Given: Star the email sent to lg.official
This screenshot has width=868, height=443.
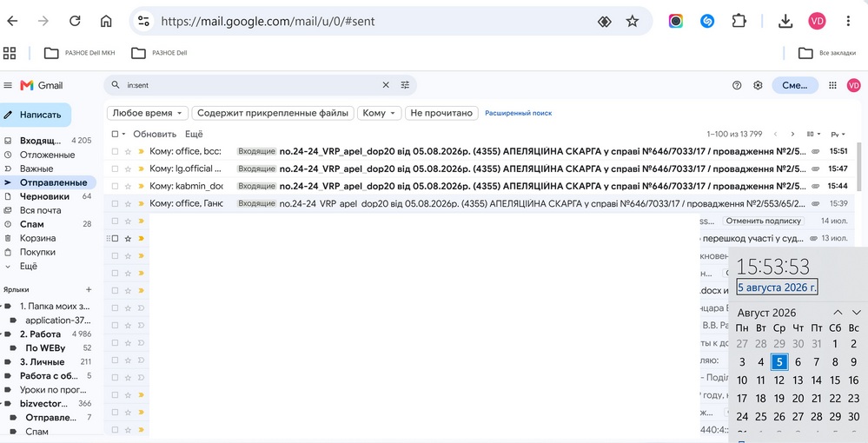Looking at the screenshot, I should [128, 169].
